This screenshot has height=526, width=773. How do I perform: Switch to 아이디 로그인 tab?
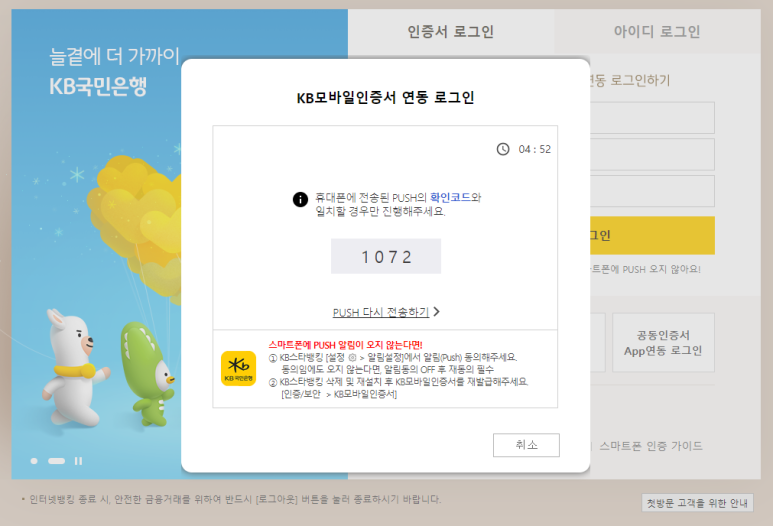657,31
